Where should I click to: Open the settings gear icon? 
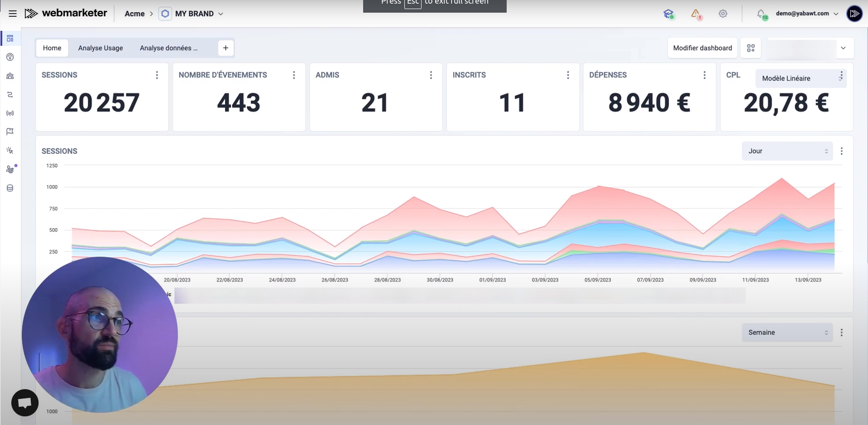[x=723, y=14]
